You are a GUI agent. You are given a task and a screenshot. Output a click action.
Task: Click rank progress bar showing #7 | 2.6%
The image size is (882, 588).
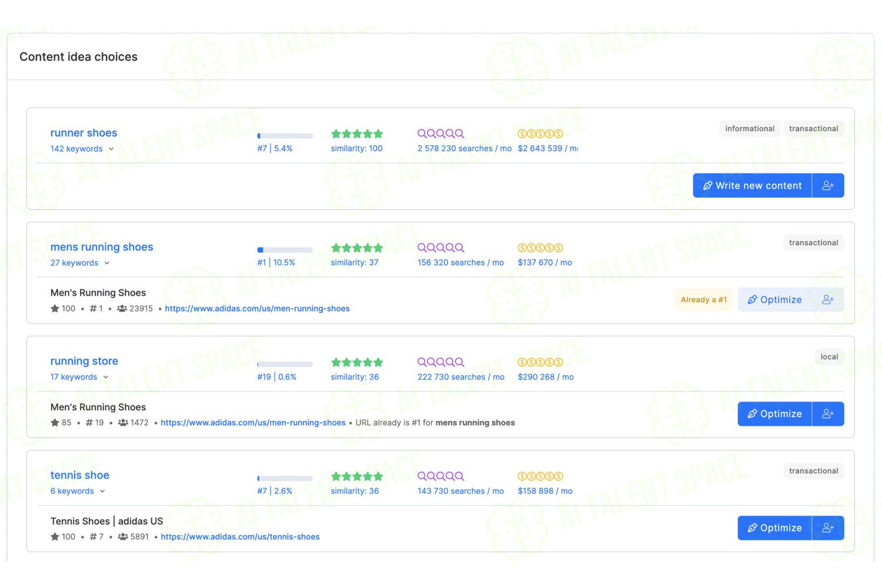tap(285, 478)
